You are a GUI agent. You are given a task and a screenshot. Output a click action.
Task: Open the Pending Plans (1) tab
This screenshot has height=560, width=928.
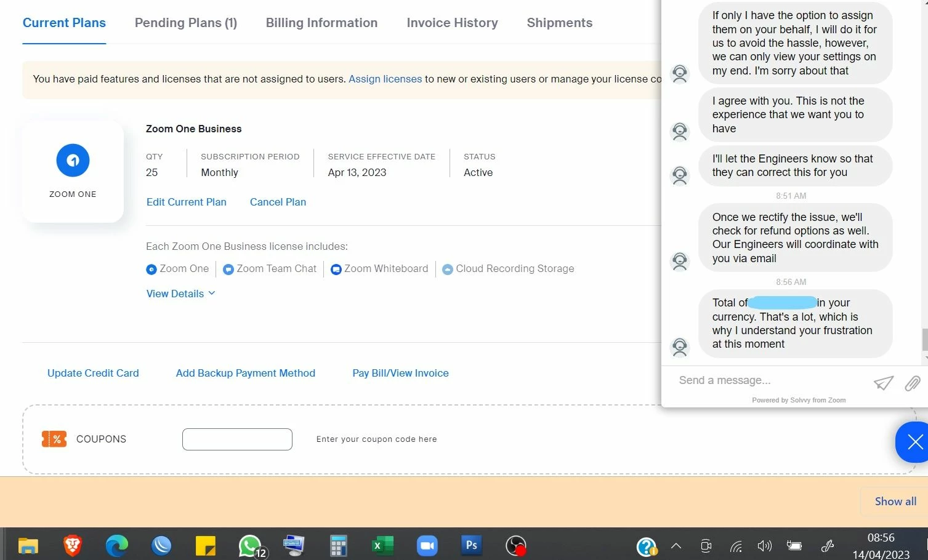coord(186,23)
